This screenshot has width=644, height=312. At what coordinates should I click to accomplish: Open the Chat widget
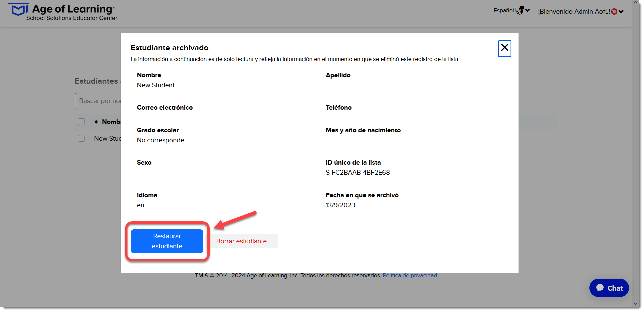point(609,288)
